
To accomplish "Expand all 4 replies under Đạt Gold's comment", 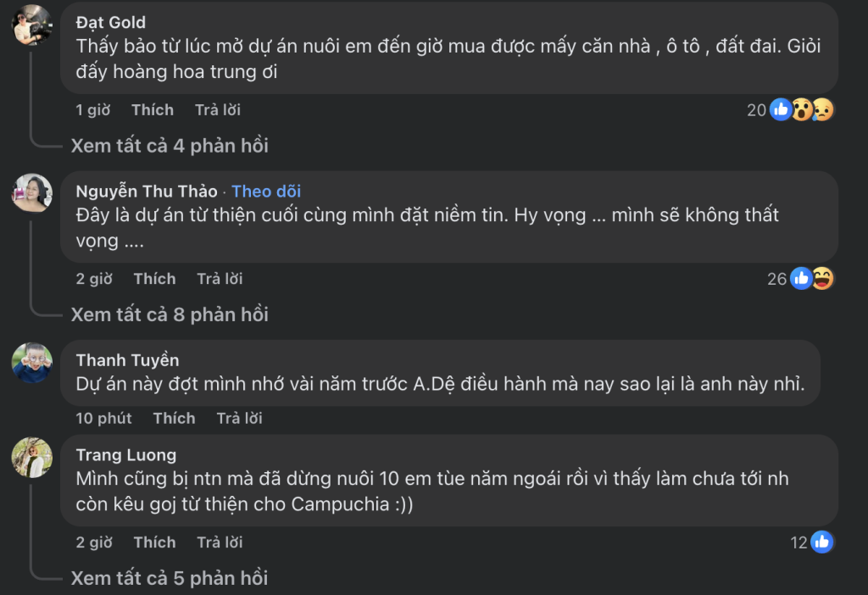I will click(x=169, y=145).
